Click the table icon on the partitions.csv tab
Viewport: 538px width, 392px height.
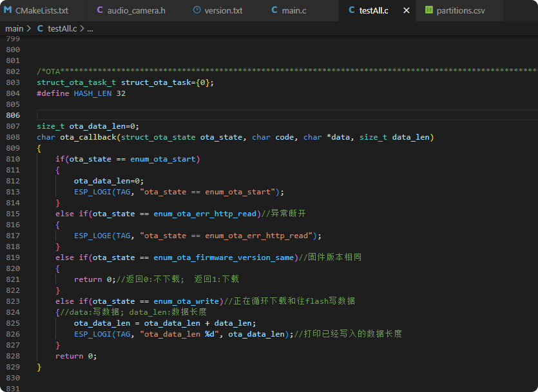tap(429, 10)
